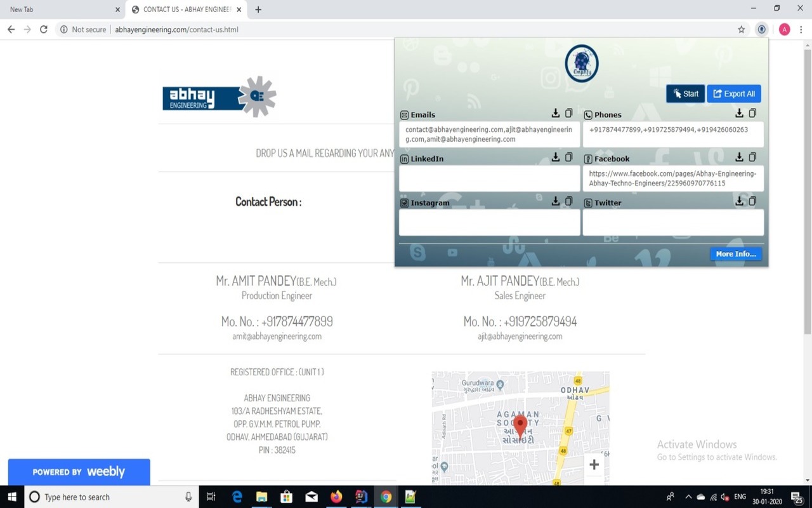Close the CONTACT US tab
The width and height of the screenshot is (812, 508).
239,10
